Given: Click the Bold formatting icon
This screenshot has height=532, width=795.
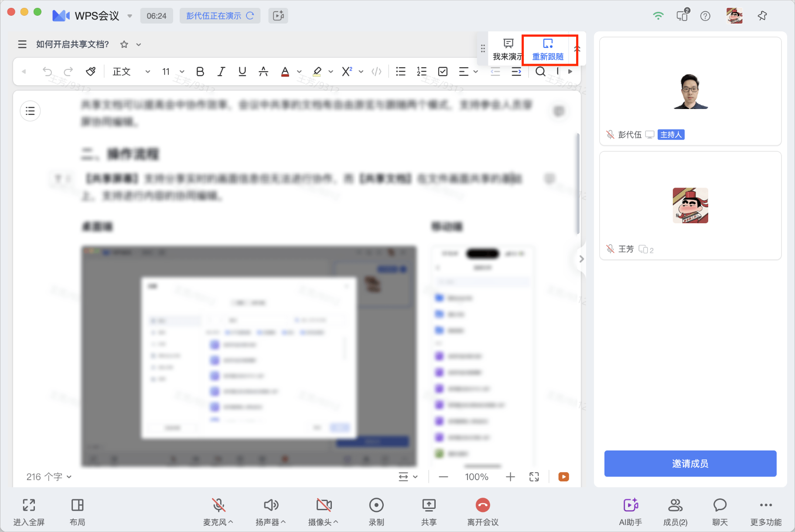Looking at the screenshot, I should pyautogui.click(x=200, y=72).
